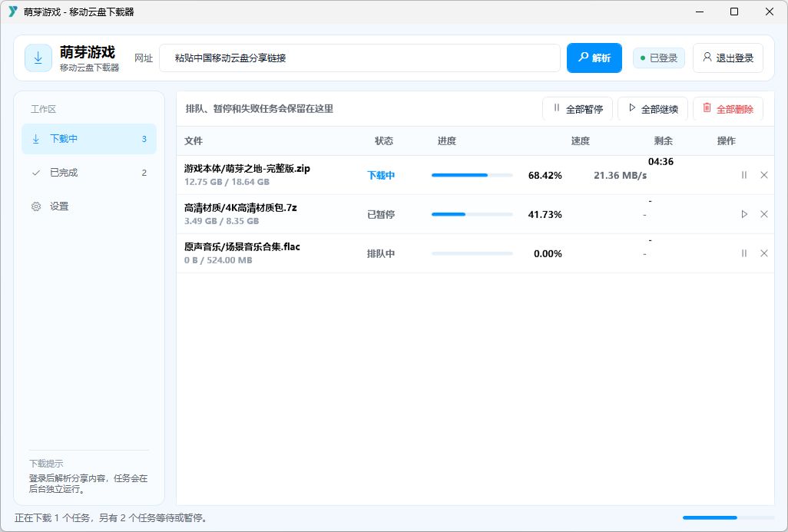Pause all tasks with 全部暂停
This screenshot has height=532, width=788.
tap(578, 109)
